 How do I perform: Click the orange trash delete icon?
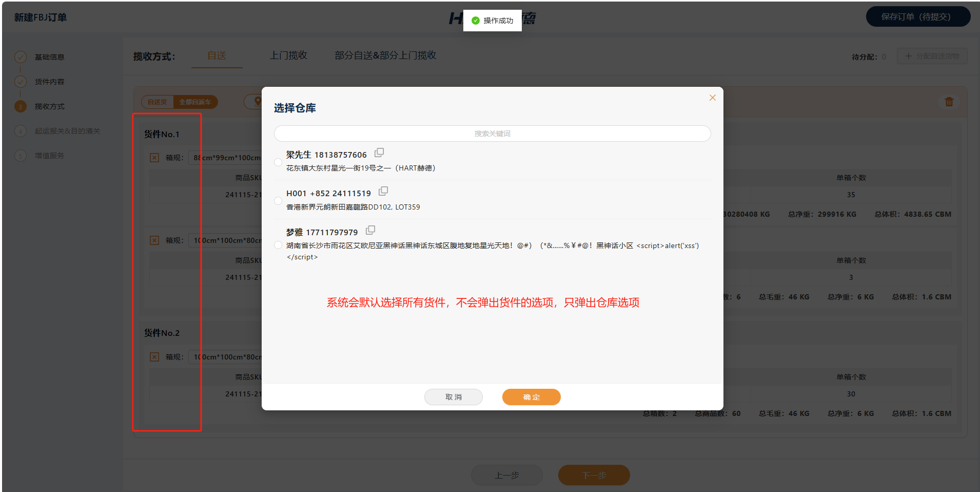(949, 102)
